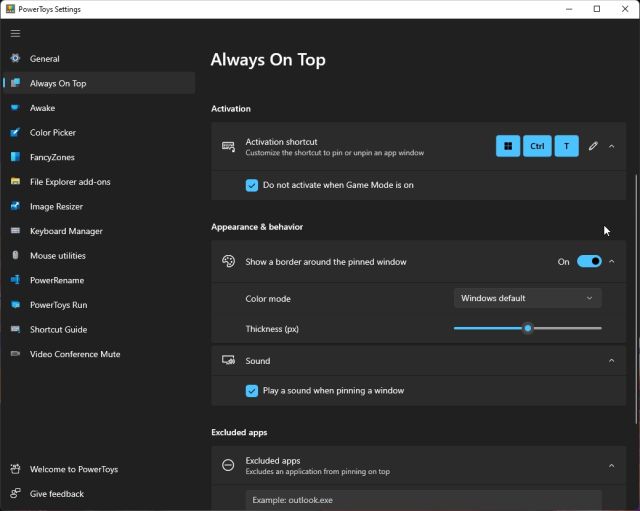
Task: Click the Color Picker sidebar icon
Action: click(x=15, y=132)
